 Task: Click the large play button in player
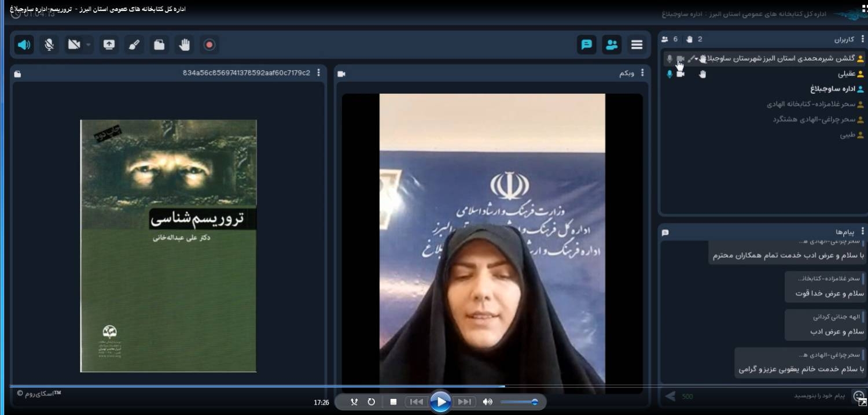click(x=440, y=402)
